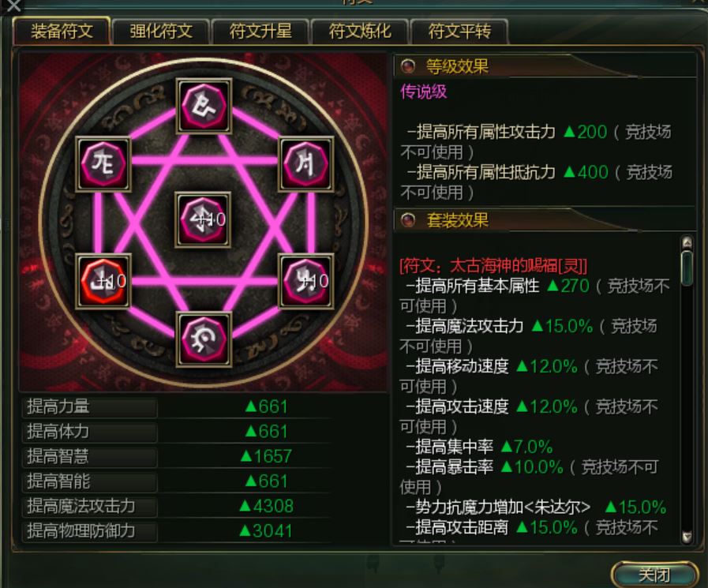Click the scroll-up arrow of set effects

coord(687,243)
